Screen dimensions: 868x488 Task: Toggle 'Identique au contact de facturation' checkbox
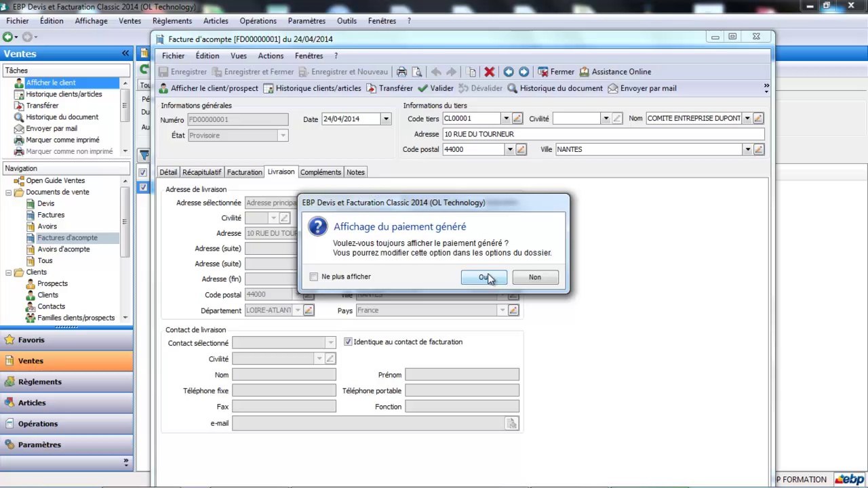coord(348,342)
